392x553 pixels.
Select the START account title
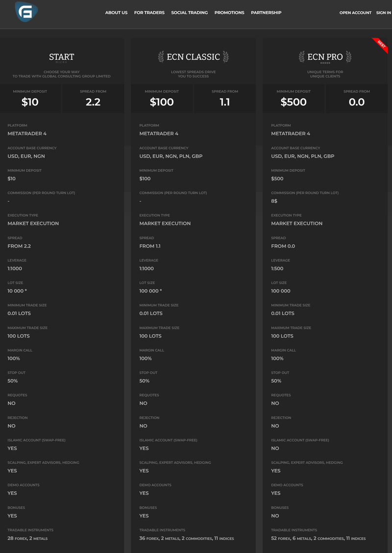62,57
